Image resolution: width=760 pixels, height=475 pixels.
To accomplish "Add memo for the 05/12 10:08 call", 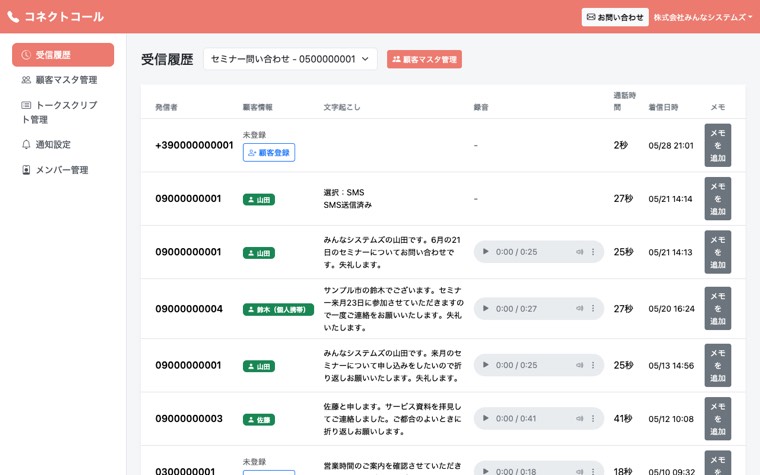I will pyautogui.click(x=718, y=419).
